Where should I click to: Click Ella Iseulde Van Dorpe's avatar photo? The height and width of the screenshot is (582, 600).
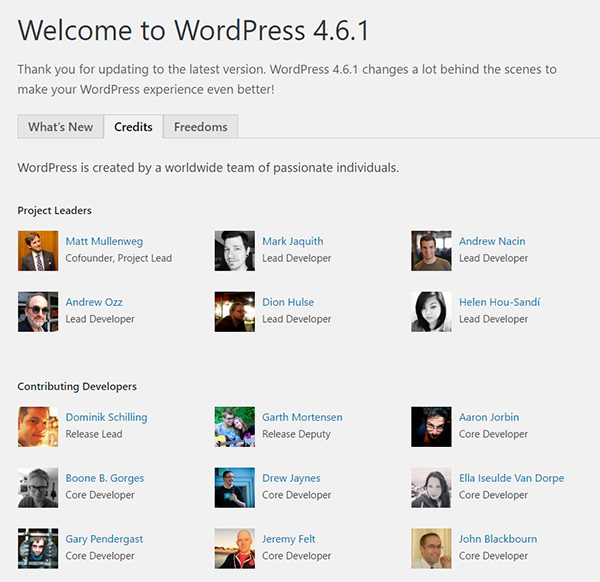click(431, 487)
